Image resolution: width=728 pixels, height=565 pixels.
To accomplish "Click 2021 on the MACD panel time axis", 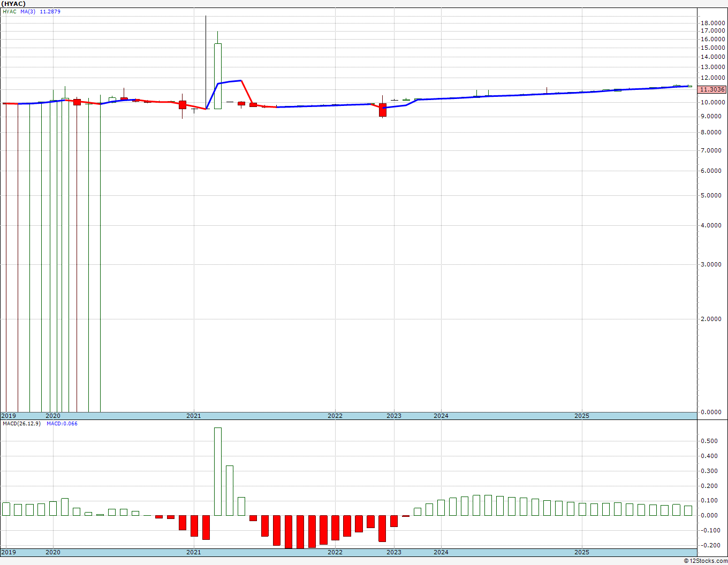I will pyautogui.click(x=194, y=552).
